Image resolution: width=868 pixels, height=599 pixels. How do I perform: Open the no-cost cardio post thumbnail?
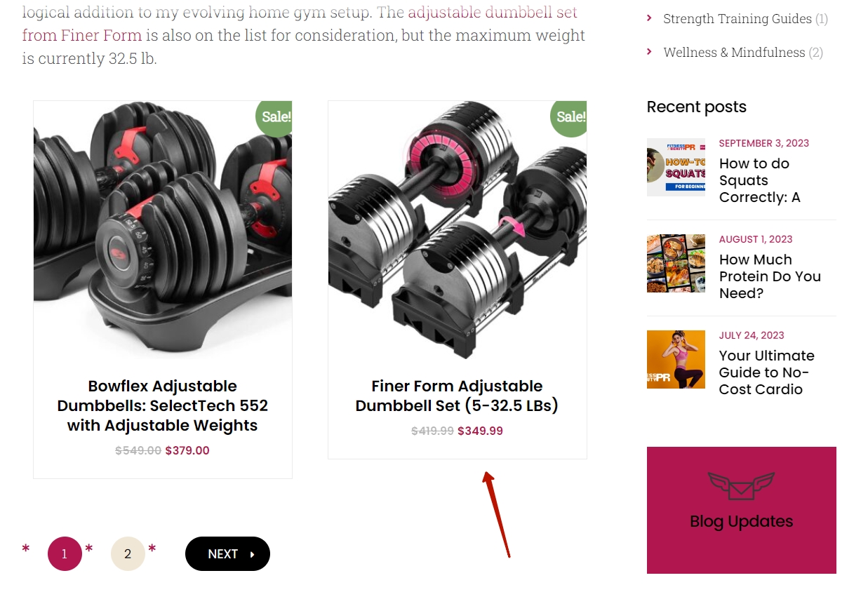point(676,359)
